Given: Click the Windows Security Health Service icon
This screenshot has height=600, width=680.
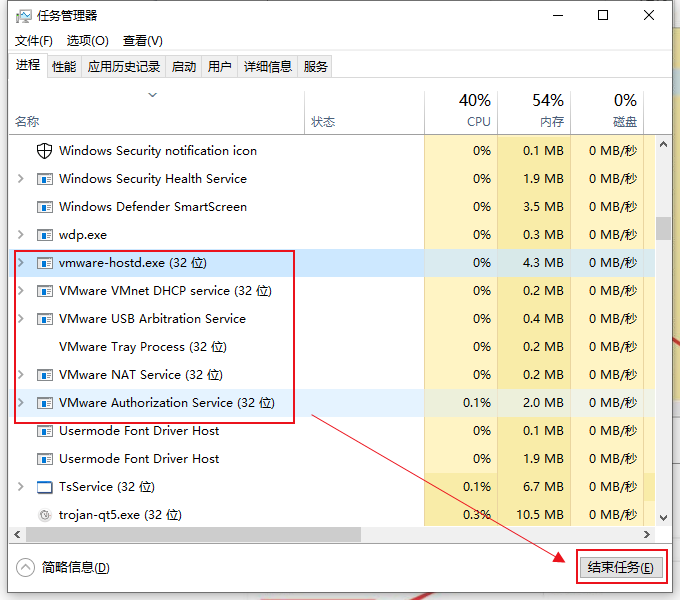Looking at the screenshot, I should pos(45,179).
